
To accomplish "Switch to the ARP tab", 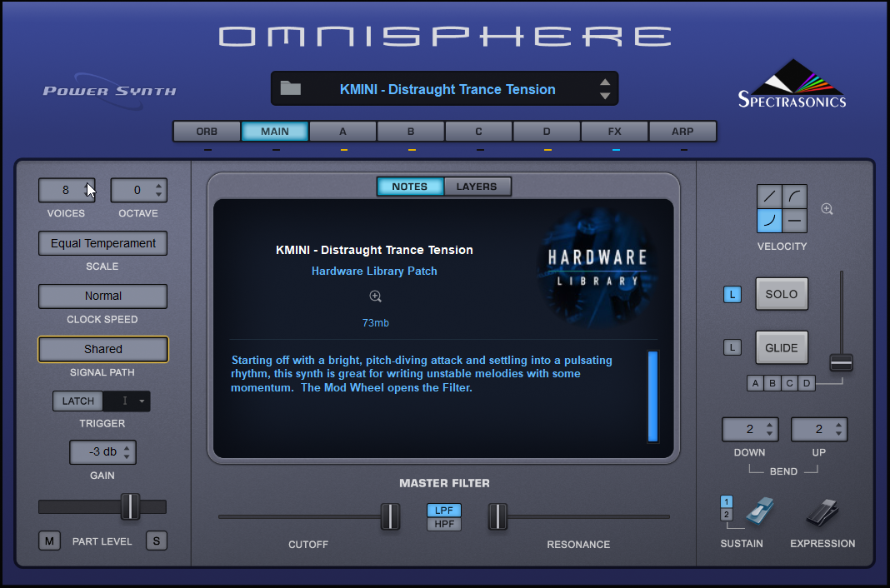I will (682, 132).
